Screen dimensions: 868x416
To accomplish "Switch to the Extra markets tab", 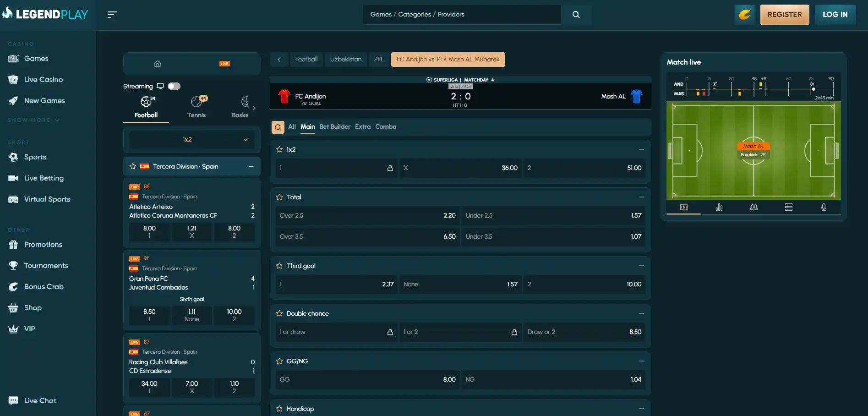I will click(363, 127).
